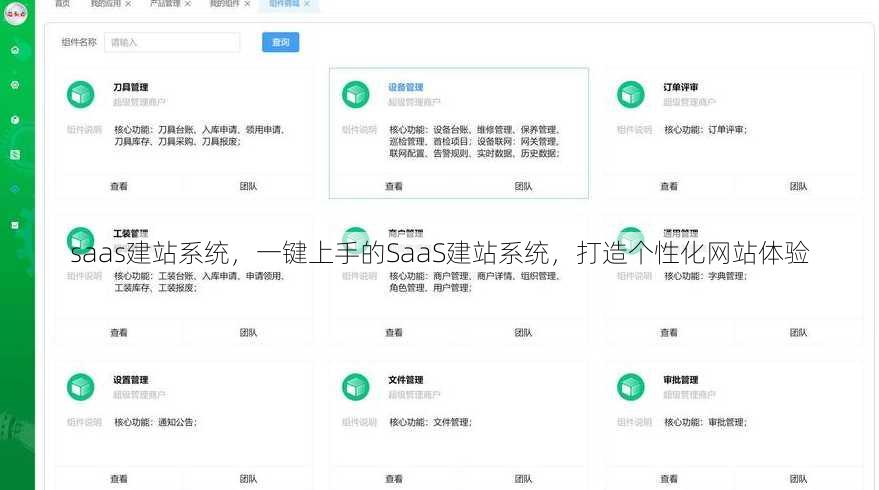Click the second sidebar icon below home
Screen dimensions: 879x490
pyautogui.click(x=15, y=85)
